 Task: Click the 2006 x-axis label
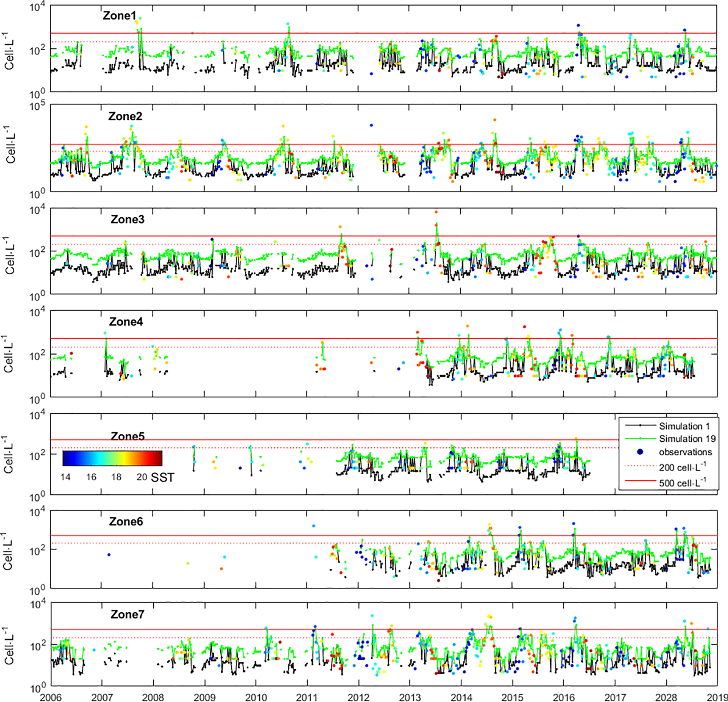[x=51, y=697]
